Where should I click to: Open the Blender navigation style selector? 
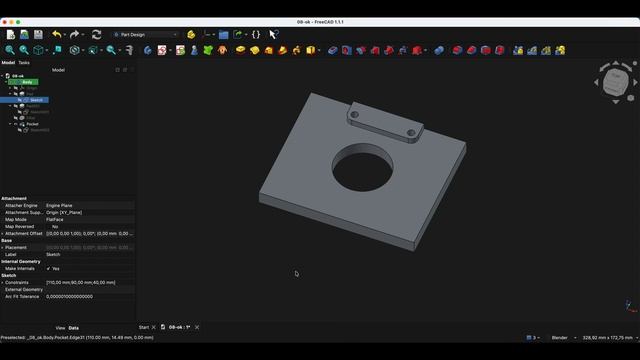tap(563, 338)
